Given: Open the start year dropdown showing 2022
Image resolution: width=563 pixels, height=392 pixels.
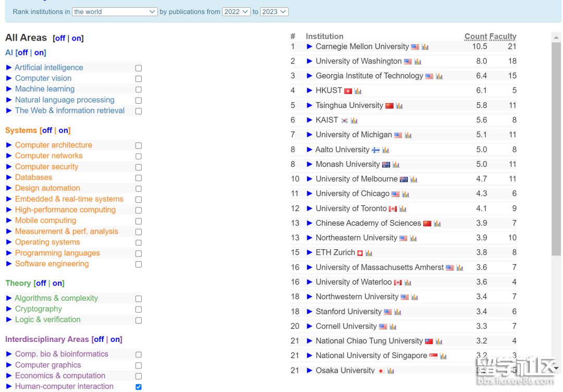Looking at the screenshot, I should click(x=236, y=12).
